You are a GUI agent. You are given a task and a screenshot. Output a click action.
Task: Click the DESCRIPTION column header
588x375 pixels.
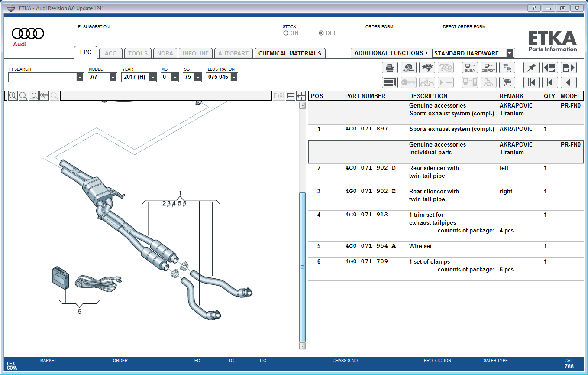(x=428, y=96)
